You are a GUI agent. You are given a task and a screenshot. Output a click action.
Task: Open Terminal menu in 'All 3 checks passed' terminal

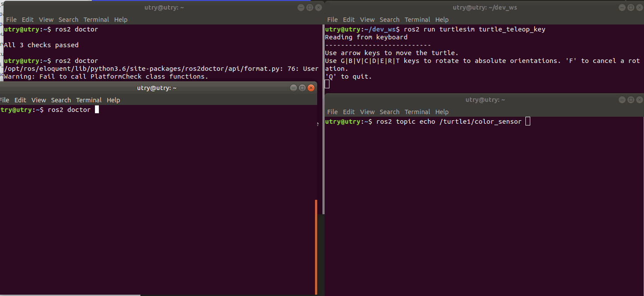(96, 20)
